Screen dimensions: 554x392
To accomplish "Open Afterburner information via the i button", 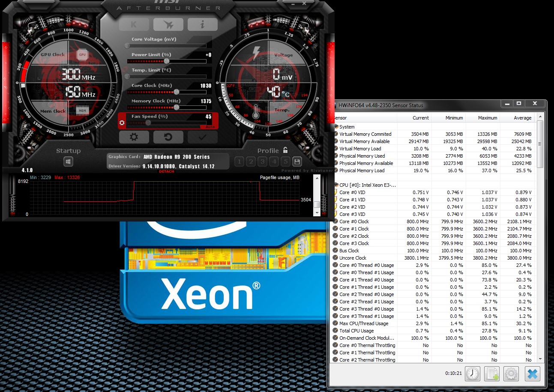I will [x=202, y=24].
